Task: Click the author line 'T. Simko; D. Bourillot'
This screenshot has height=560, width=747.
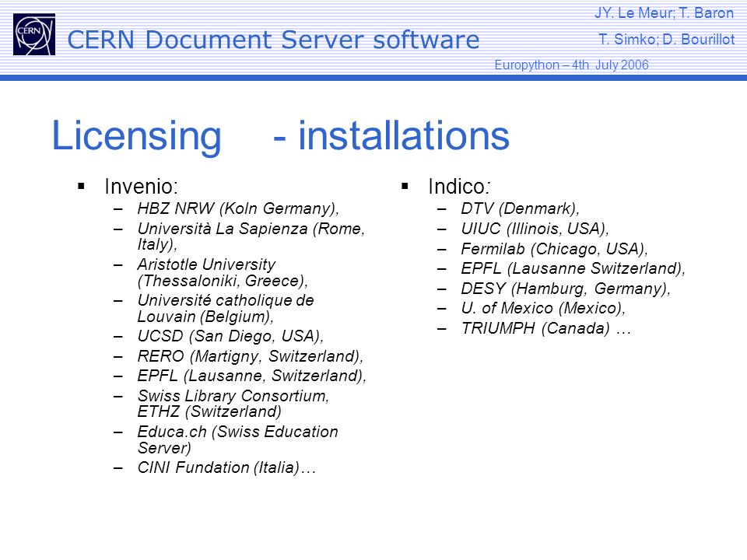Action: click(667, 39)
